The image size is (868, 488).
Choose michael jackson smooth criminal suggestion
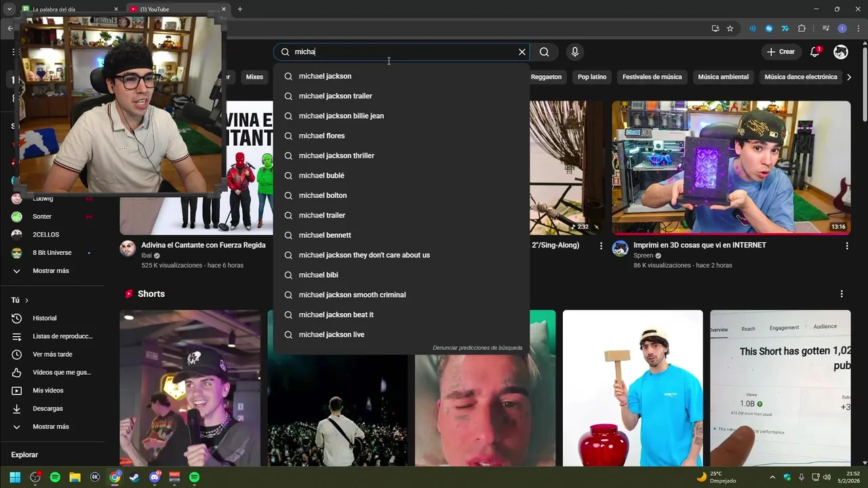[x=401, y=295]
